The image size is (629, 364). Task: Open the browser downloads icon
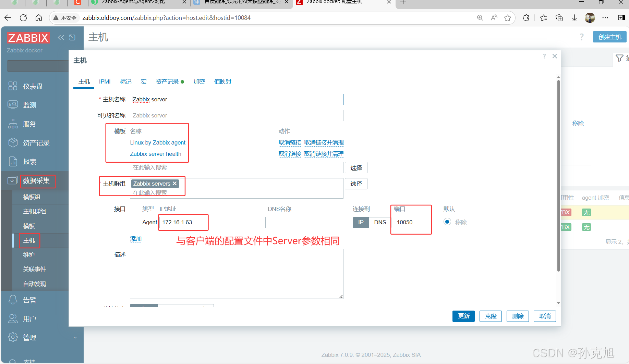pyautogui.click(x=574, y=18)
